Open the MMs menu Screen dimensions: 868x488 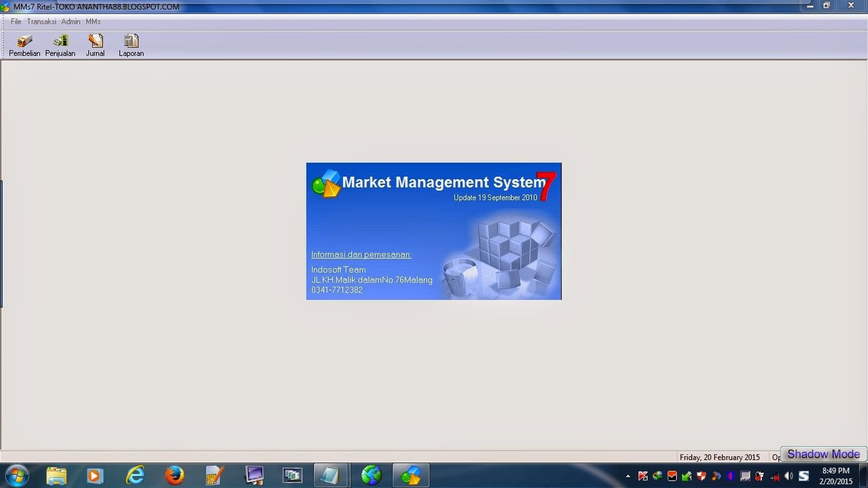(x=93, y=22)
